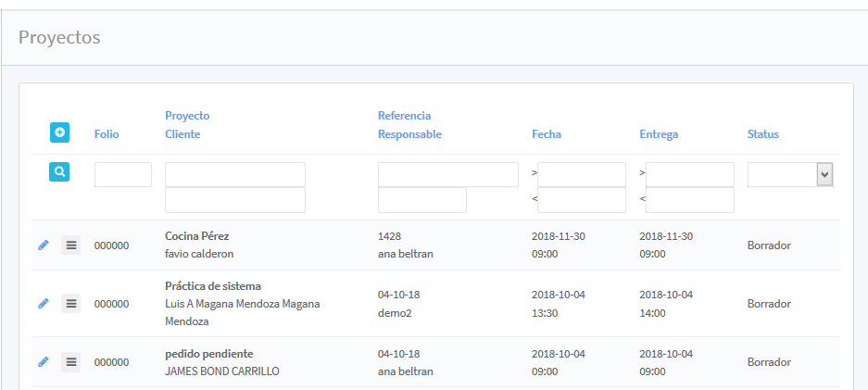
Task: Click the blue add new project icon
Action: coord(59,133)
